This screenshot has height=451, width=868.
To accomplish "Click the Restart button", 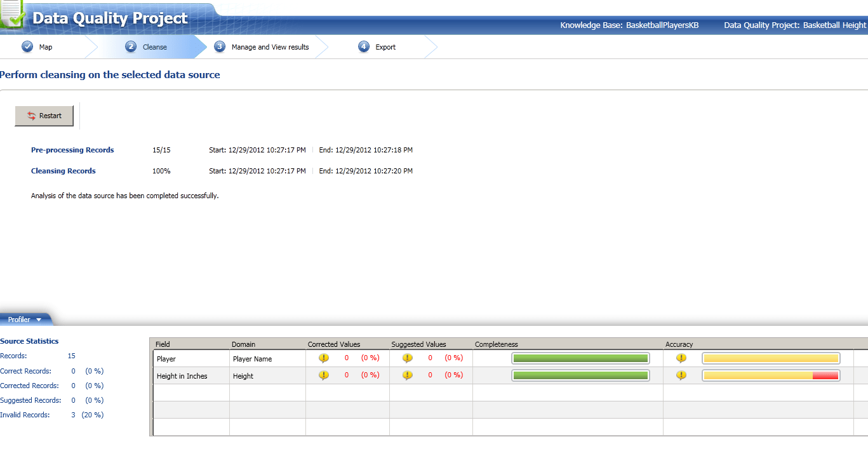I will (x=44, y=116).
